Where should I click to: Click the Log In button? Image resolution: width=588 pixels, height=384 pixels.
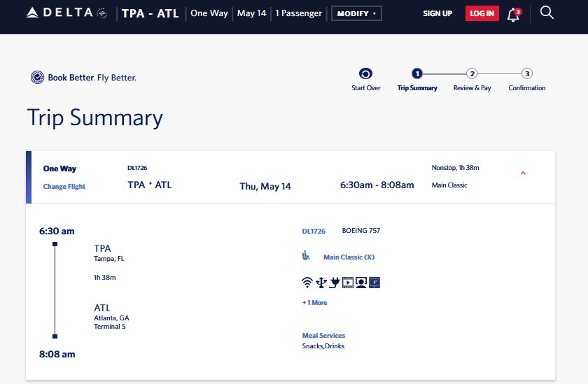(x=482, y=13)
